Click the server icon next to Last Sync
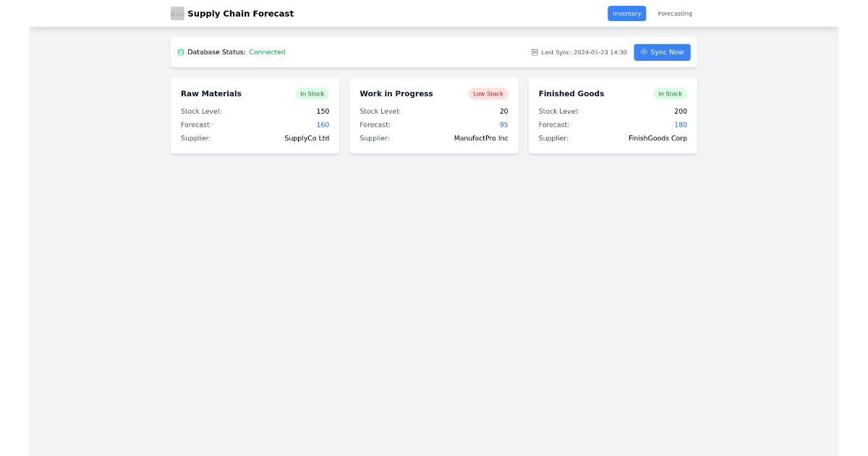The image size is (868, 456). pyautogui.click(x=533, y=52)
